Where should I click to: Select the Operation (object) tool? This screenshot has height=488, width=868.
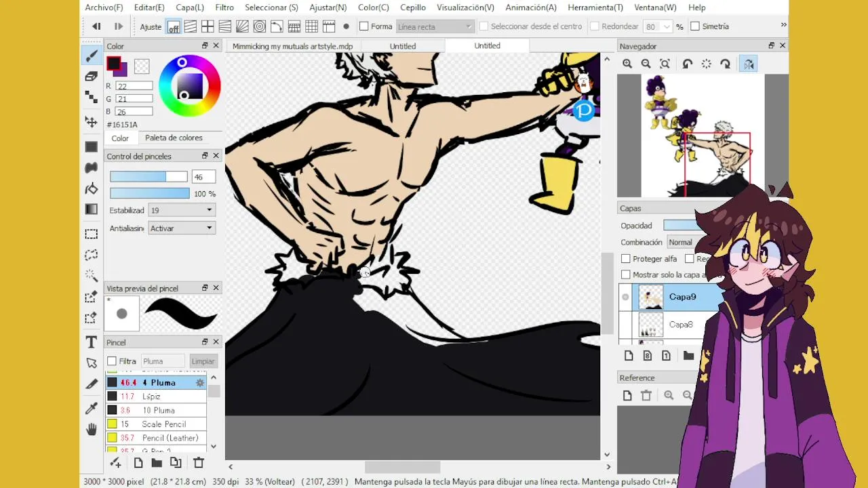(92, 363)
